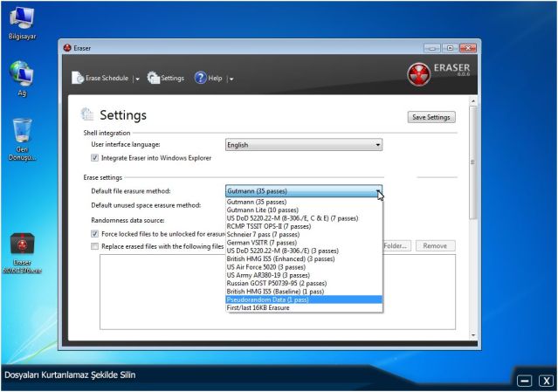Click the Settings gear toolbar icon
This screenshot has height=392, width=558.
[x=154, y=78]
